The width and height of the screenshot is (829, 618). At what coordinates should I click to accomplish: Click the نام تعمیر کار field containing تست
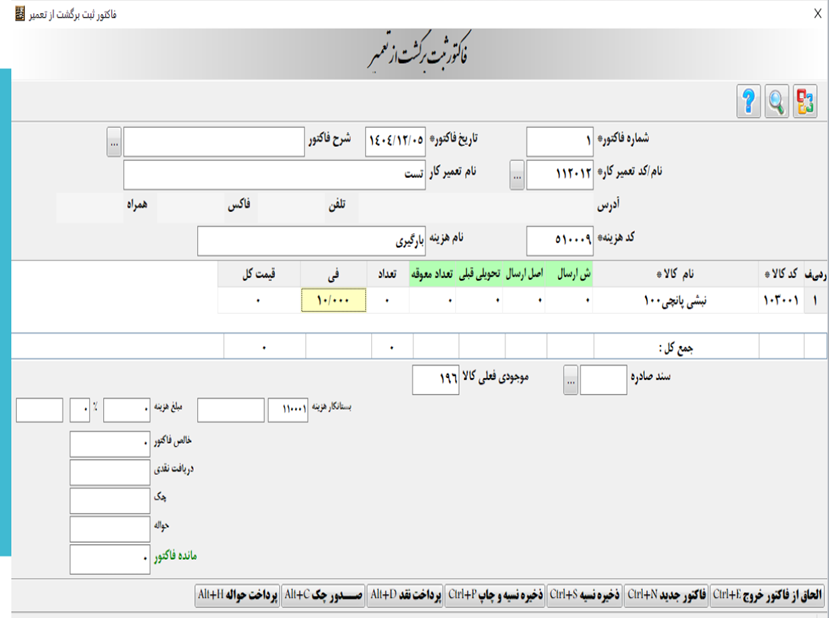(x=274, y=175)
